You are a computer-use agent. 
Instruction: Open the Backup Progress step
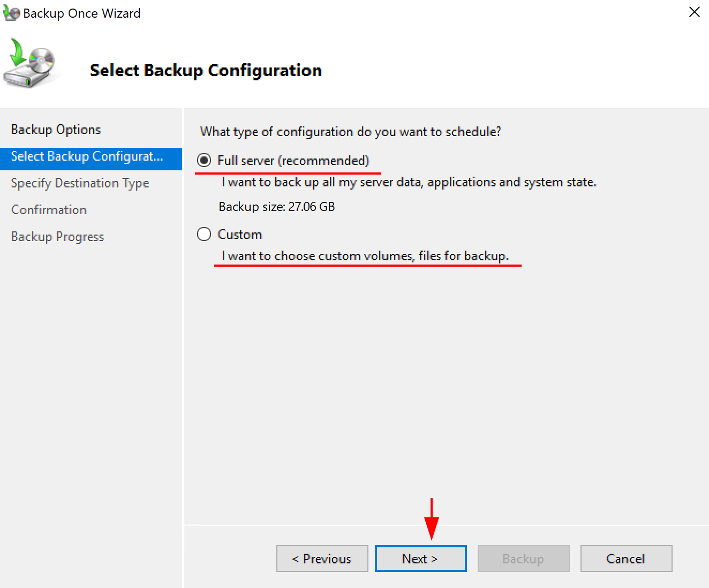point(57,236)
